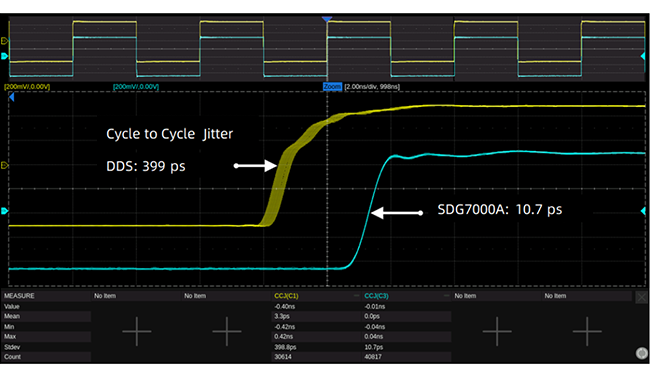This screenshot has width=650, height=380.
Task: Click the round gray icon below the panel X
Action: [642, 353]
